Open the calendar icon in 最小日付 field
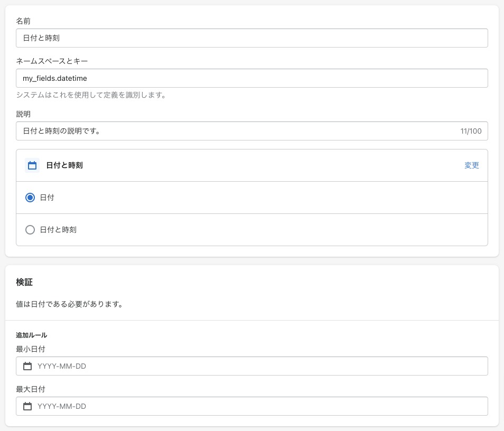Image resolution: width=504 pixels, height=431 pixels. tap(27, 366)
